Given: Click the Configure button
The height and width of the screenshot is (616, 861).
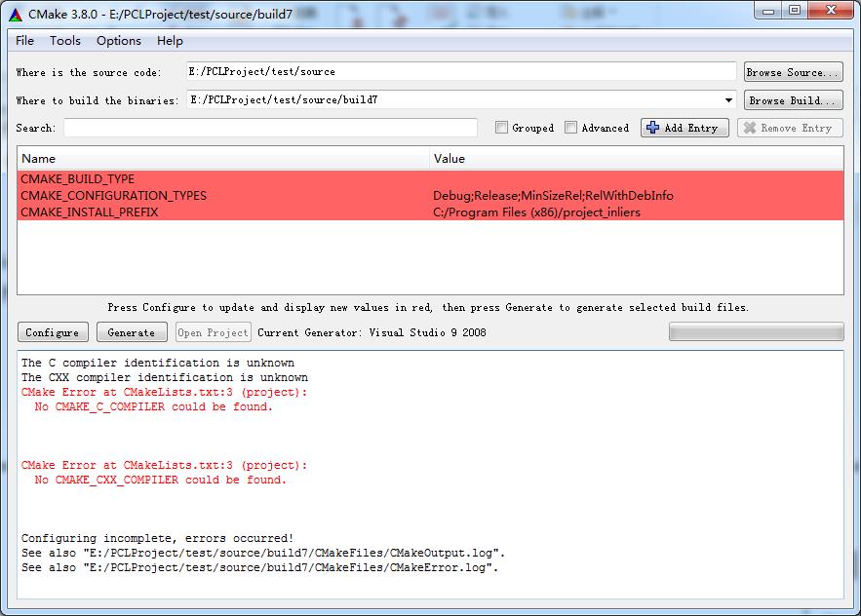Looking at the screenshot, I should coord(53,332).
